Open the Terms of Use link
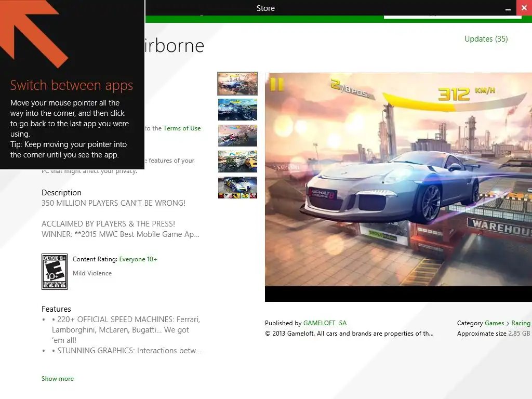 pyautogui.click(x=182, y=128)
